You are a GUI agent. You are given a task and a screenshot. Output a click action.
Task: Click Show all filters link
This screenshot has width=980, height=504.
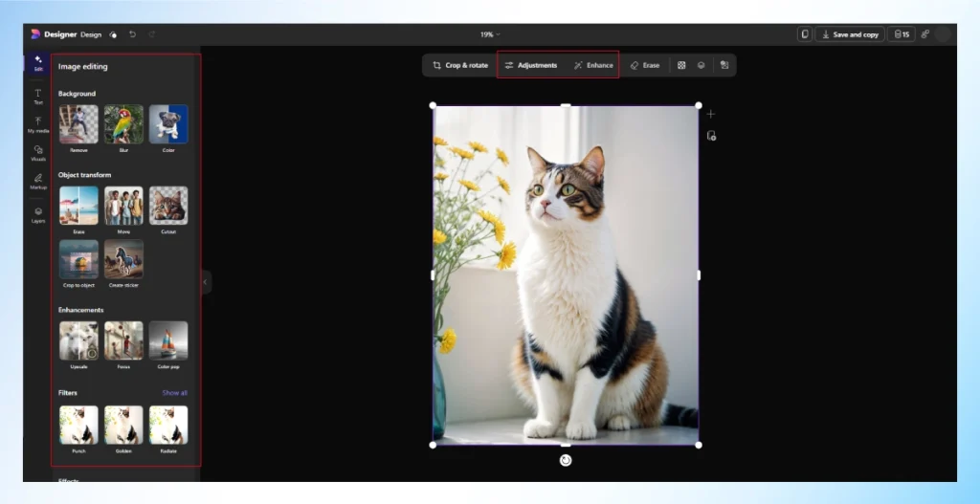(x=174, y=393)
